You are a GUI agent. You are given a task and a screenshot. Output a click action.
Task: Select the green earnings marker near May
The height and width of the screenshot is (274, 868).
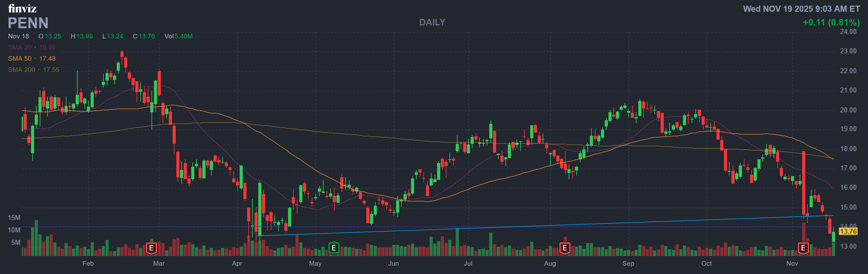pos(334,248)
